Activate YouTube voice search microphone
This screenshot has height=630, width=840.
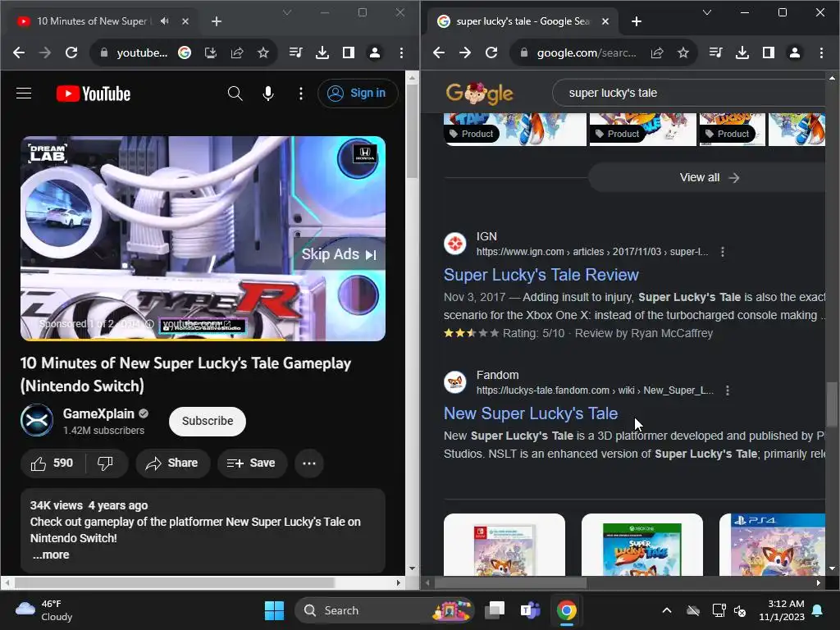coord(268,94)
